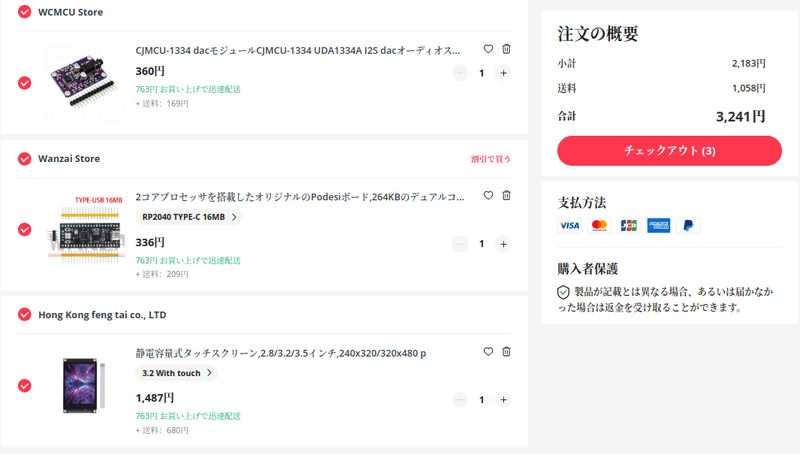The image size is (800, 454).
Task: Click the grand total 3,241円 value
Action: tap(740, 117)
